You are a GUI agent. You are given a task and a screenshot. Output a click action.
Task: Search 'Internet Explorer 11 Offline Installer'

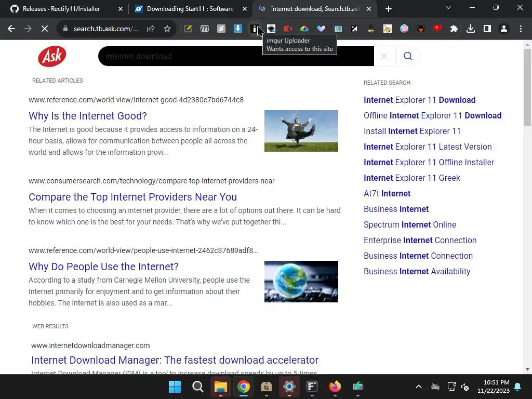(x=429, y=163)
